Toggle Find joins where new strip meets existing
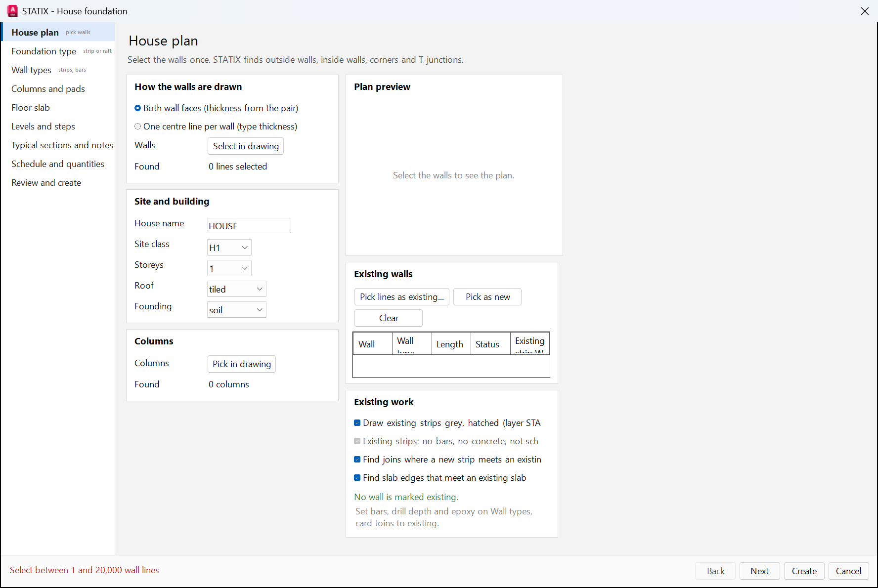Viewport: 878px width, 588px height. point(357,460)
